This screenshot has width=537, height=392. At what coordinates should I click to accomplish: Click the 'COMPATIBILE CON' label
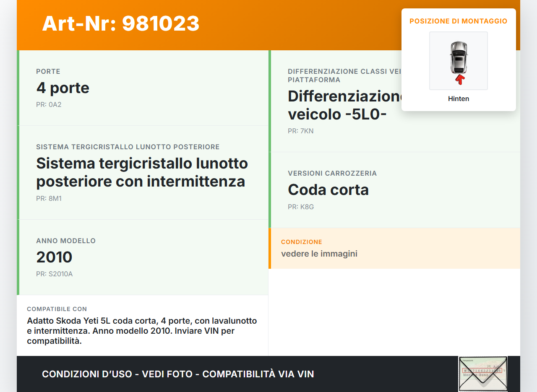(x=57, y=309)
